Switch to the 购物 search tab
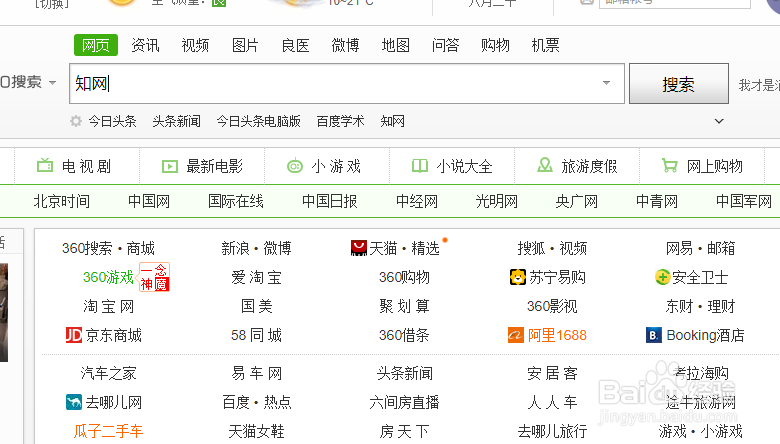The image size is (780, 444). point(495,45)
